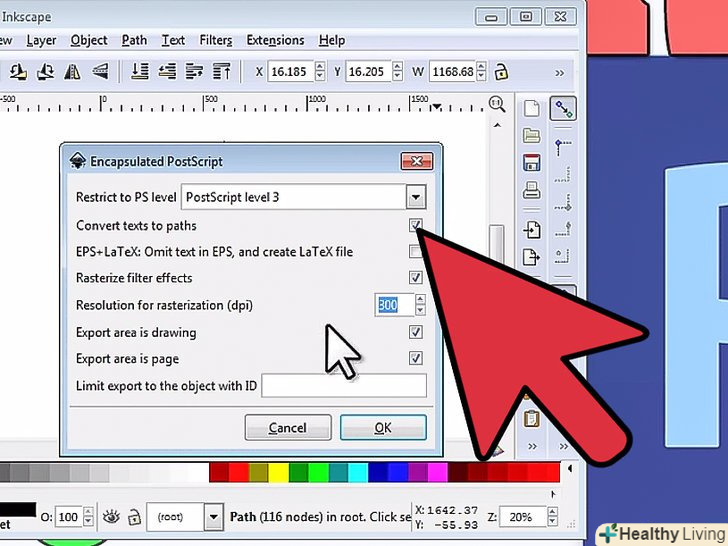Flip selected objects horizontally
The width and height of the screenshot is (728, 546).
(72, 72)
